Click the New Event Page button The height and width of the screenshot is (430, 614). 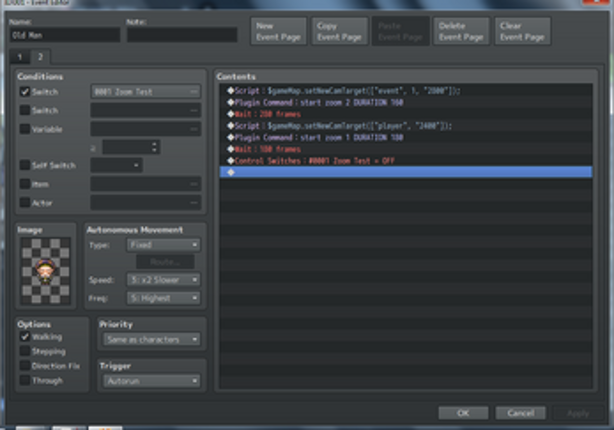tap(278, 31)
